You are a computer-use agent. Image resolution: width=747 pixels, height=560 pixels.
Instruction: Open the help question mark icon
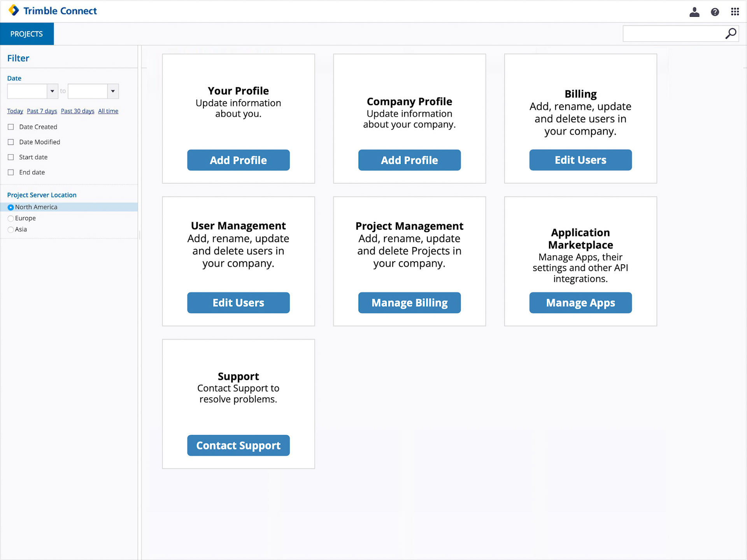pos(715,12)
